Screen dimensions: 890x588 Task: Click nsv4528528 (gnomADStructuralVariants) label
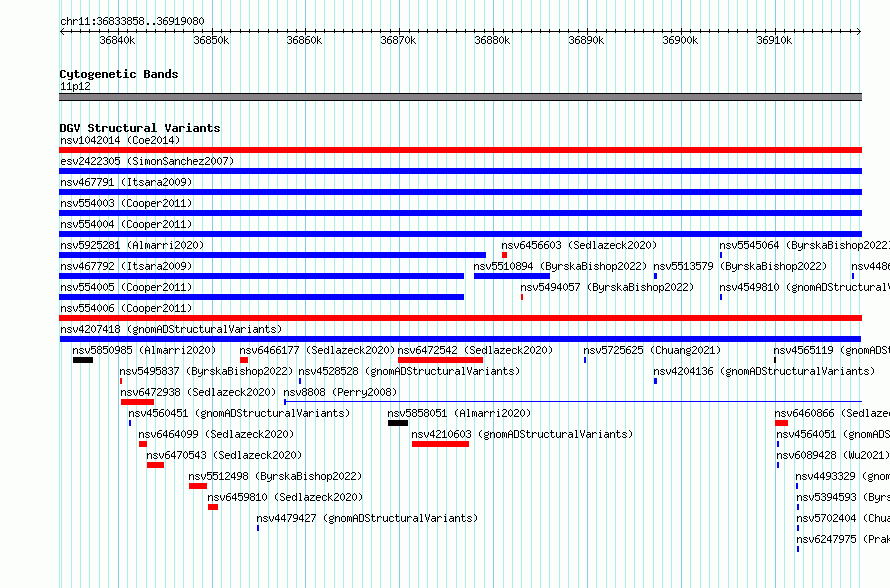pyautogui.click(x=409, y=371)
